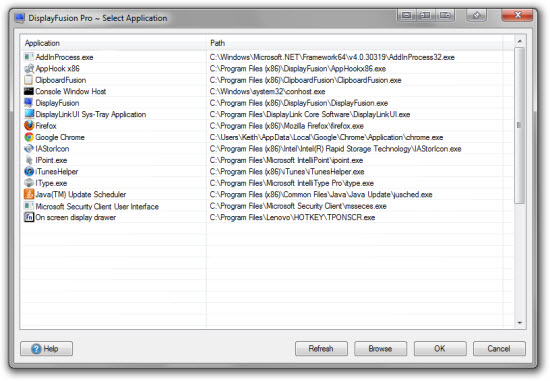Click the Firefox icon
The height and width of the screenshot is (381, 550).
point(29,126)
